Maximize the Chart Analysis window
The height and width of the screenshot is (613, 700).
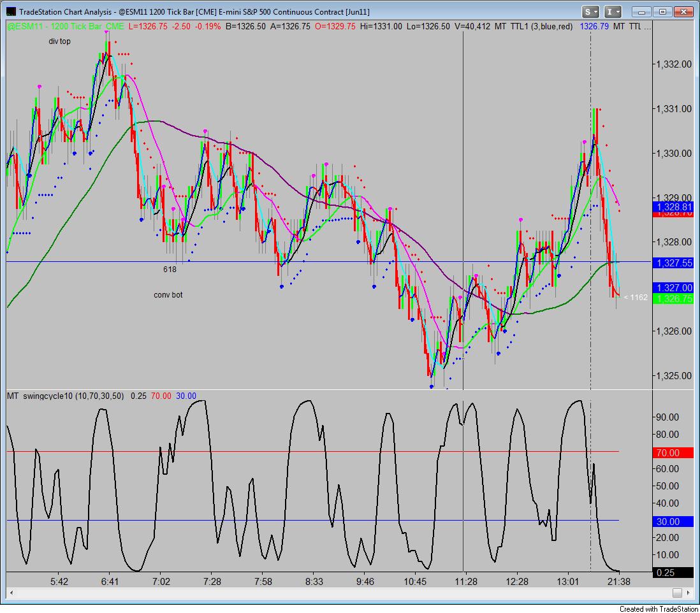662,12
